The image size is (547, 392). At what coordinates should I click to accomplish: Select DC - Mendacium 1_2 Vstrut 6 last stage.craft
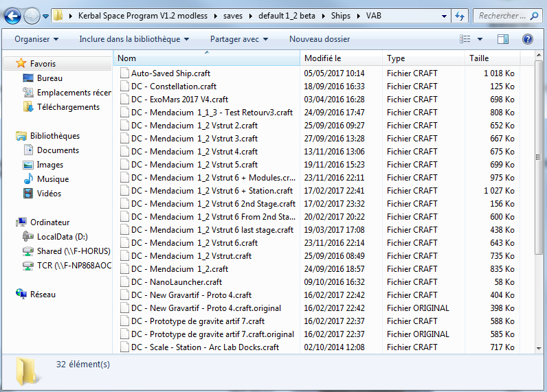212,230
